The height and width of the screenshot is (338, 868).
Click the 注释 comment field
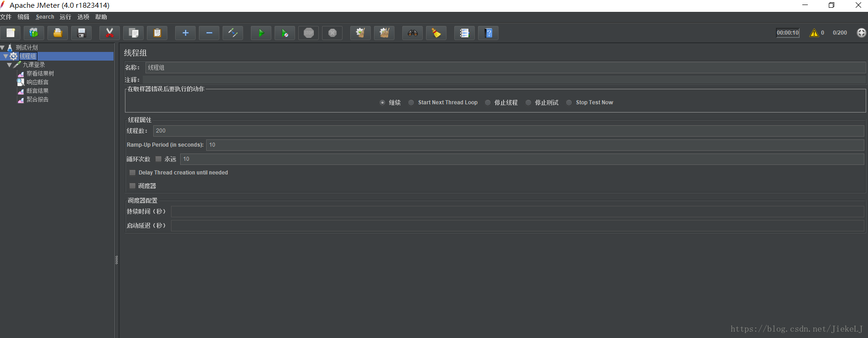tap(504, 80)
